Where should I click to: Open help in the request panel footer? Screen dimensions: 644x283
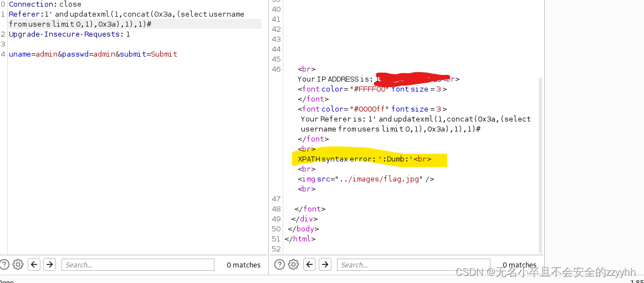[x=4, y=264]
